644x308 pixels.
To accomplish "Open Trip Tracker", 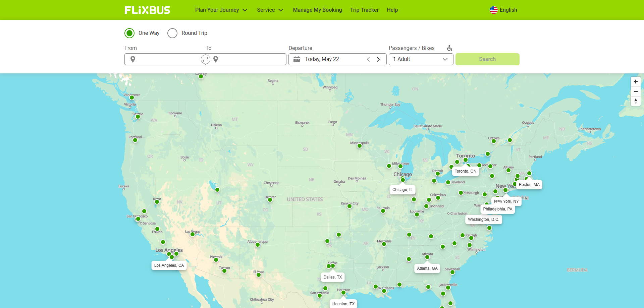I will (364, 10).
